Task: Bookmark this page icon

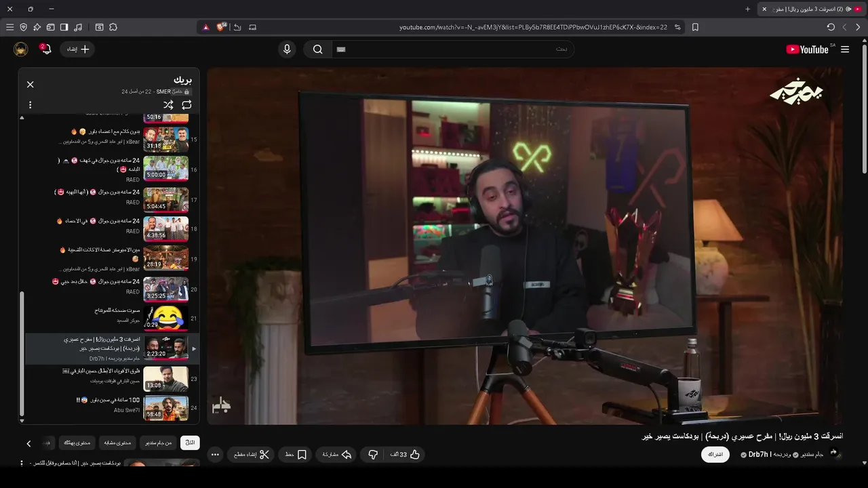Action: (x=695, y=27)
